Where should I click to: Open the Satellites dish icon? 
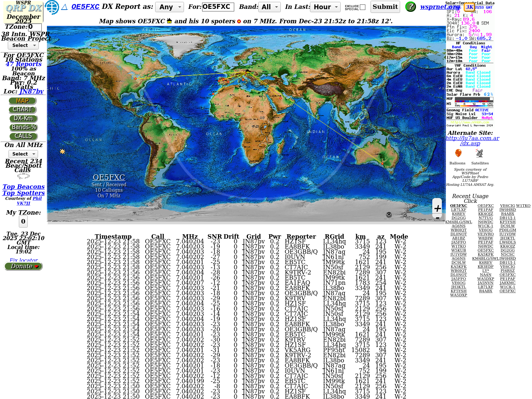(480, 153)
